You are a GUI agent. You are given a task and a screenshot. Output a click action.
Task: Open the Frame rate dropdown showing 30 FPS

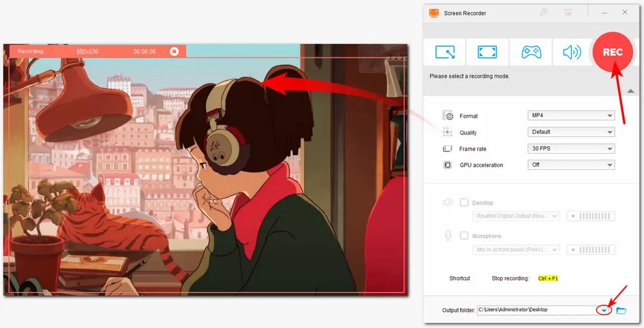[571, 149]
